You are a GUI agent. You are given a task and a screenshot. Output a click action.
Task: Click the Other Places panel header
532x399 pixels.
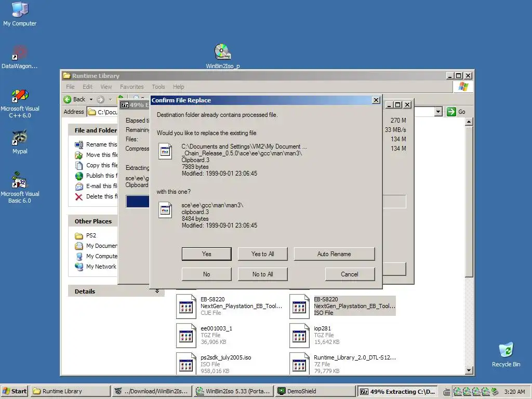(93, 221)
